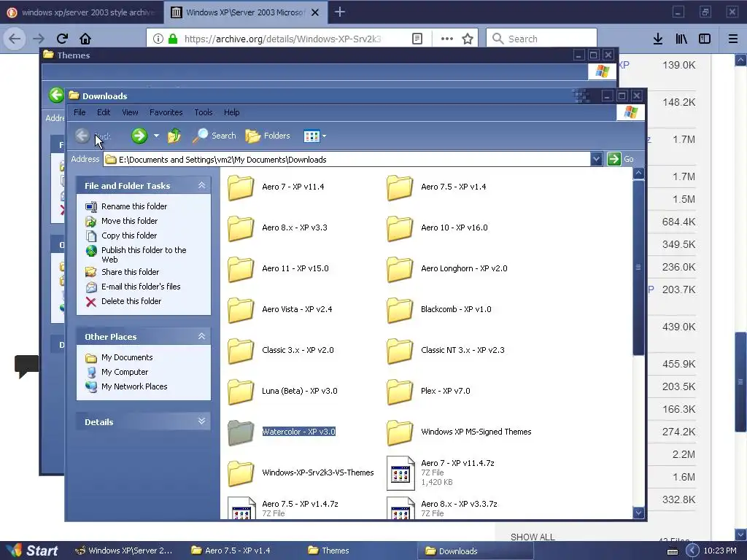Expand the Address bar dropdown

[x=596, y=159]
